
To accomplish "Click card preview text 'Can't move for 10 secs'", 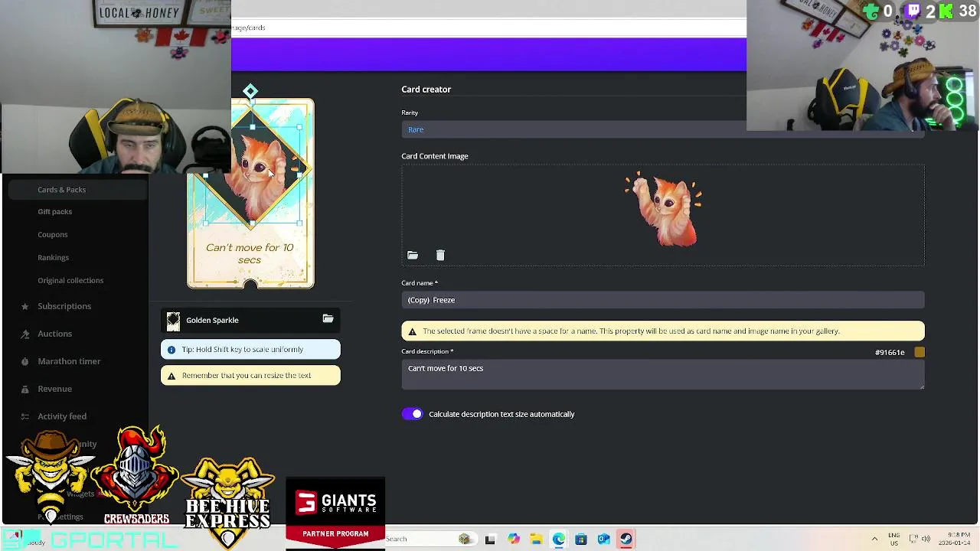I will [250, 254].
